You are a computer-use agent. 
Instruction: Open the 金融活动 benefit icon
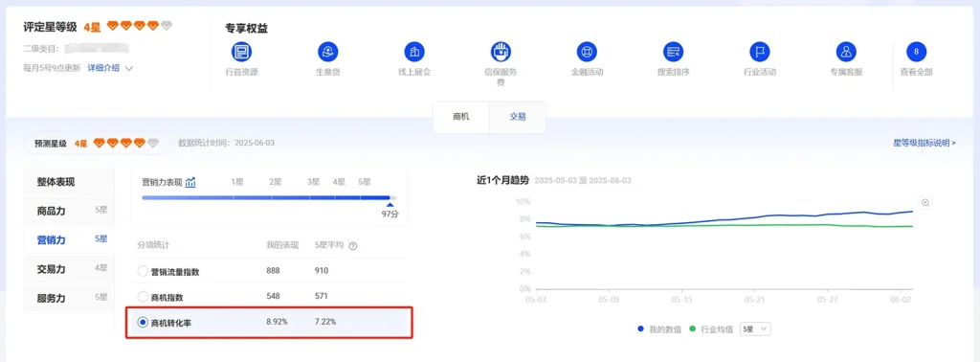click(587, 52)
